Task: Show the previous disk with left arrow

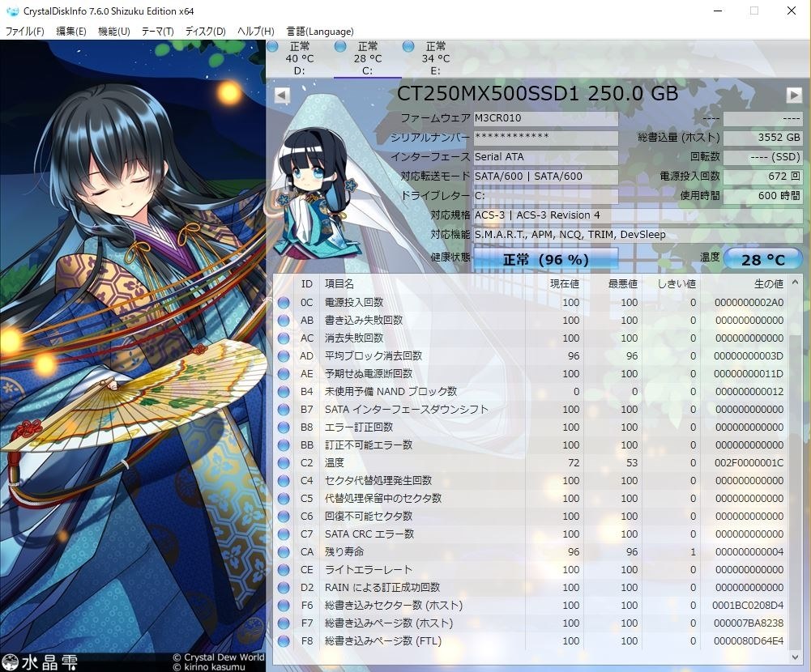Action: pyautogui.click(x=282, y=95)
